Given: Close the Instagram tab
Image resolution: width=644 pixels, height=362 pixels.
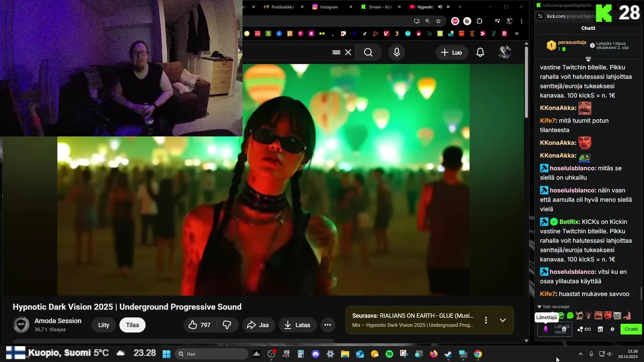Looking at the screenshot, I should tap(351, 7).
